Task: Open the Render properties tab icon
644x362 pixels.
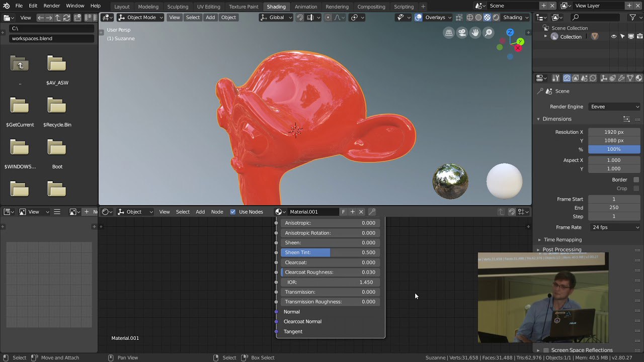Action: click(567, 78)
